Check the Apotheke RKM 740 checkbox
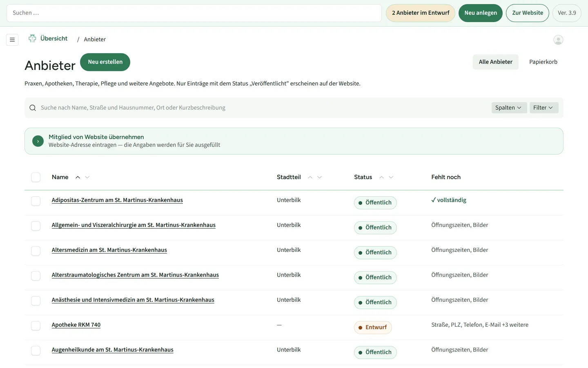 point(36,325)
